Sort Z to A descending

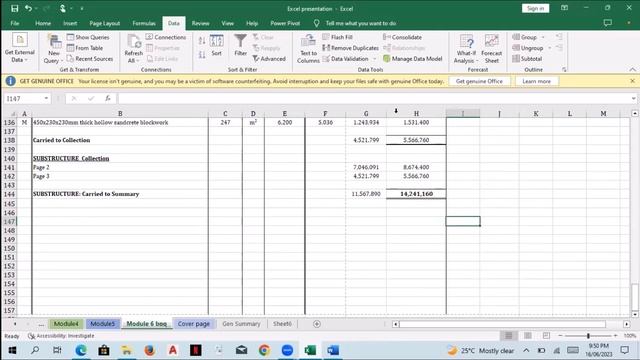click(202, 55)
